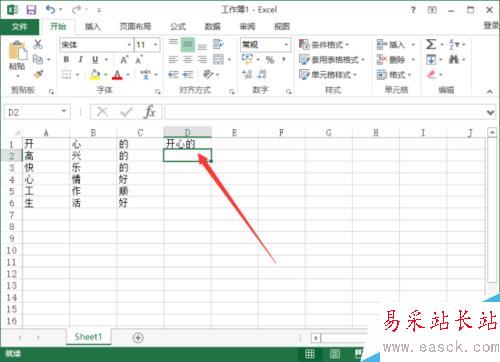Click the Insert Function fx button
The height and width of the screenshot is (362, 500).
pos(150,112)
